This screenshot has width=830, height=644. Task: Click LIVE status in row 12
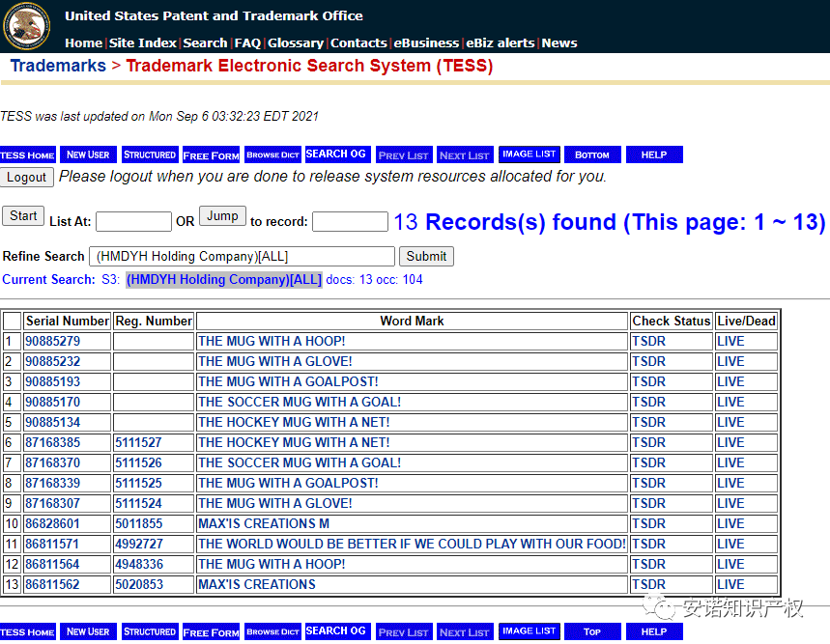[x=730, y=564]
